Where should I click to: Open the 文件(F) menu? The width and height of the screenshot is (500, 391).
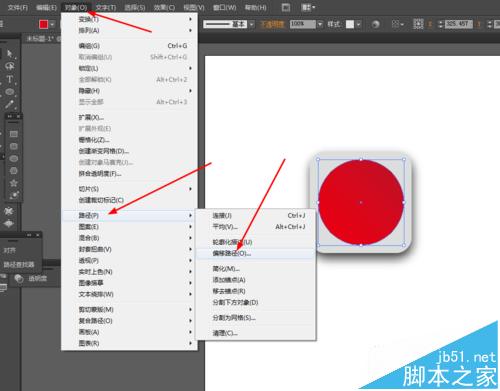[18, 7]
